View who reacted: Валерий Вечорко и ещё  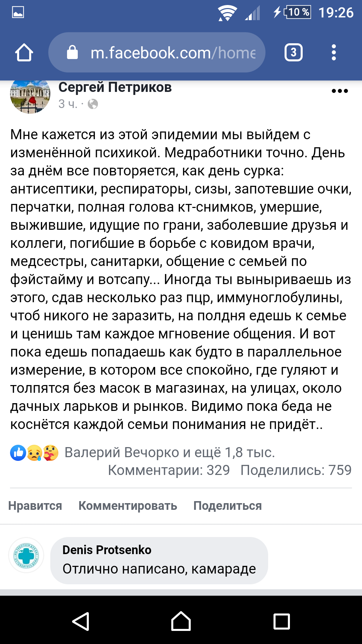point(170,453)
